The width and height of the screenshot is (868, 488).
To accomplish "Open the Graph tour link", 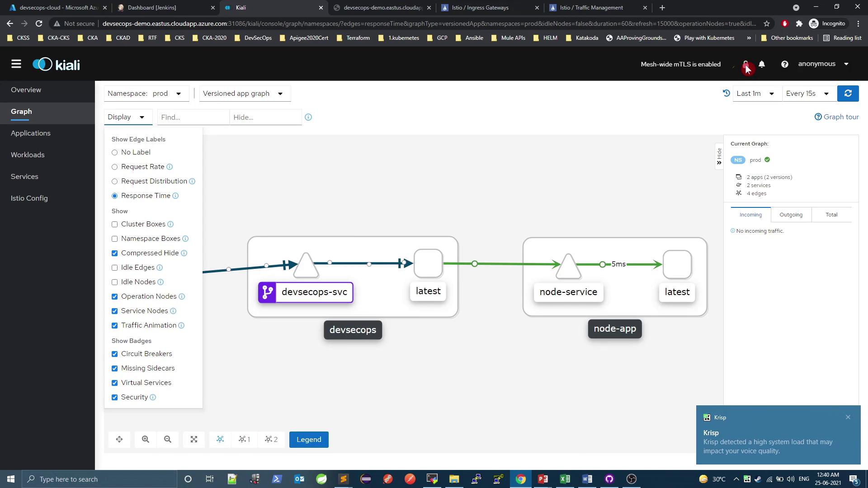I will (x=836, y=117).
